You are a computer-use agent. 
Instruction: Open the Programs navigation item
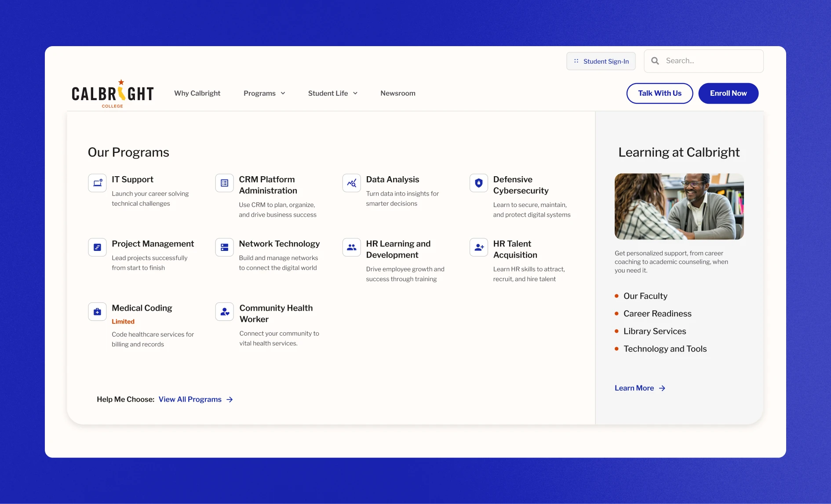point(259,93)
